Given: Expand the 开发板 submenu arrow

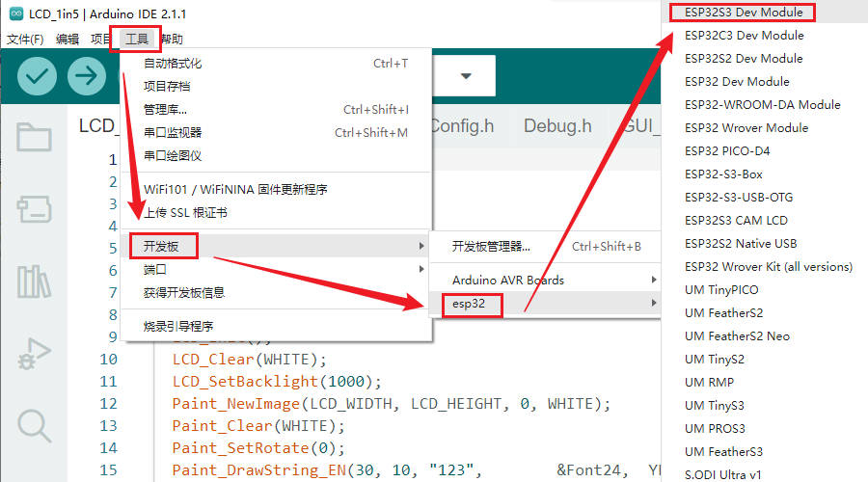Looking at the screenshot, I should click(421, 246).
